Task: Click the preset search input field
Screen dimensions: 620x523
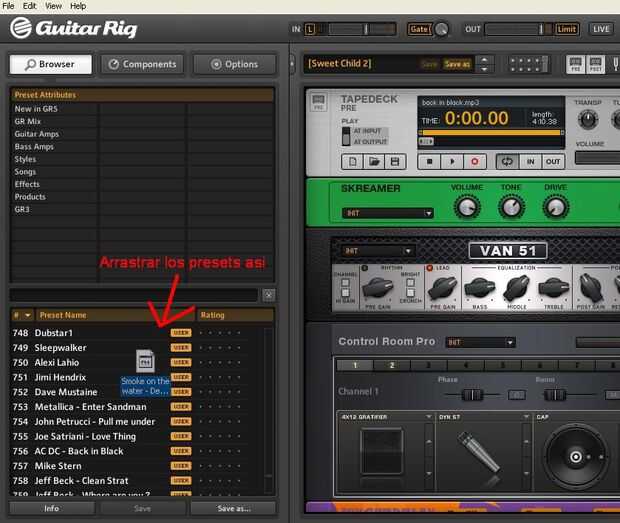Action: click(134, 295)
